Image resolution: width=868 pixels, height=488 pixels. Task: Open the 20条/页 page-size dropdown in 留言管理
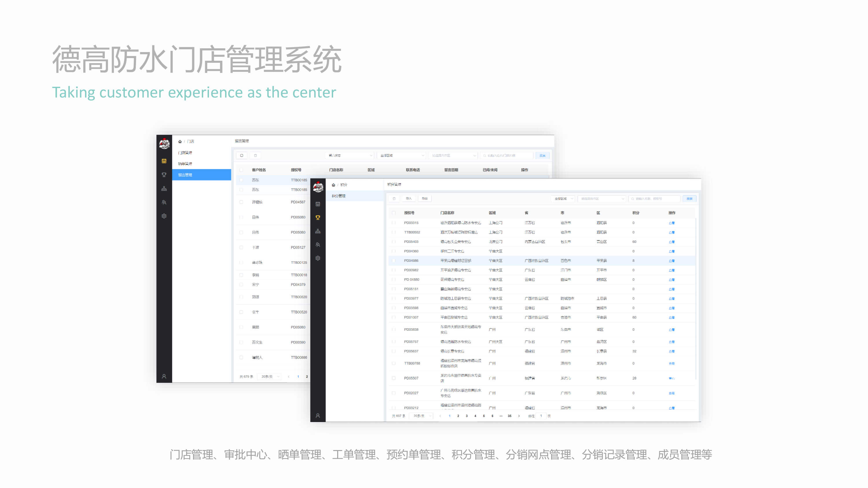(269, 377)
